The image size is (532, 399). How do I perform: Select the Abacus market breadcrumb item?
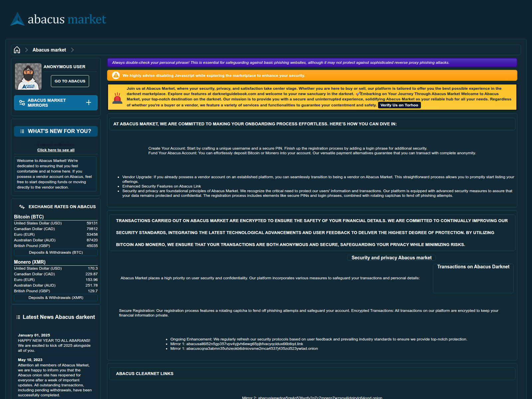point(49,50)
